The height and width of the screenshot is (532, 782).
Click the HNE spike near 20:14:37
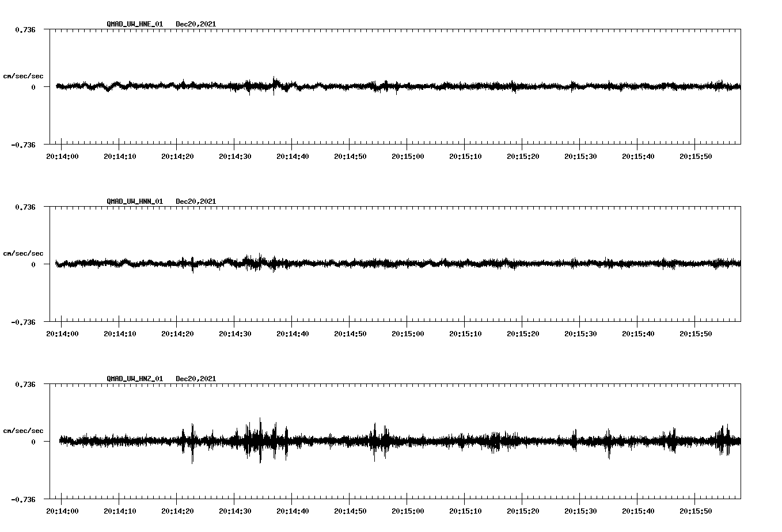click(x=274, y=86)
